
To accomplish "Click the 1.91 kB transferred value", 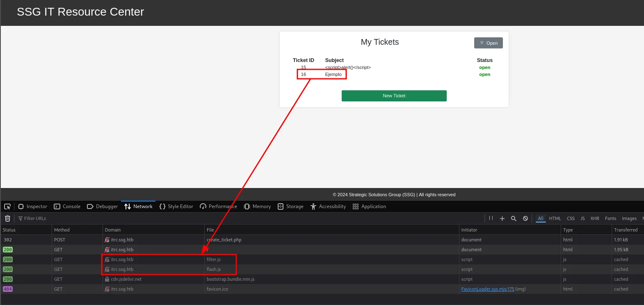I will click(x=621, y=240).
